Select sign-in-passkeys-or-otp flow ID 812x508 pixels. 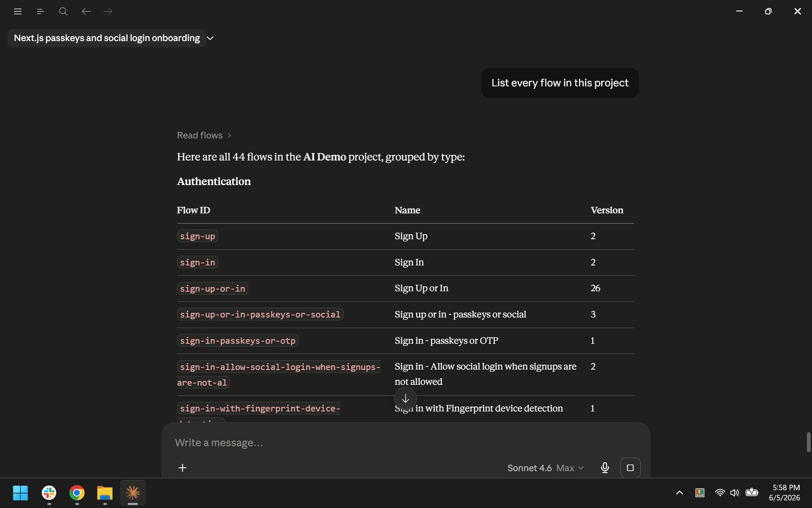click(x=238, y=341)
